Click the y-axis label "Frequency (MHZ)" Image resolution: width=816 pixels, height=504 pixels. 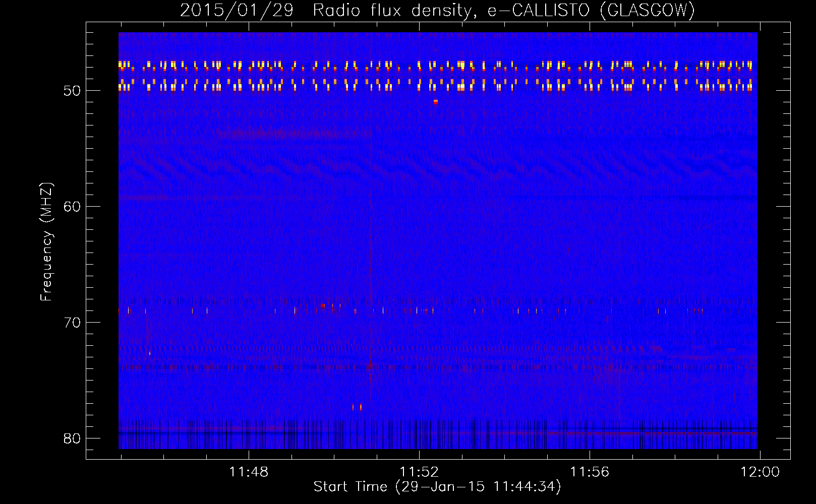pos(46,242)
